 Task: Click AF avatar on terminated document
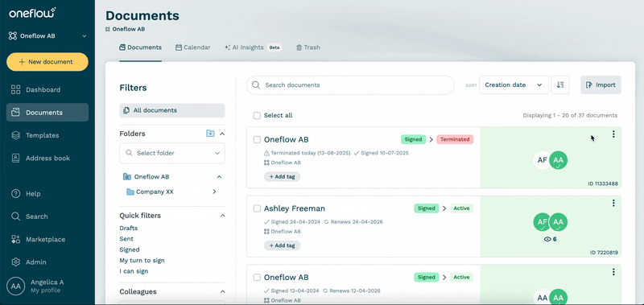click(542, 160)
